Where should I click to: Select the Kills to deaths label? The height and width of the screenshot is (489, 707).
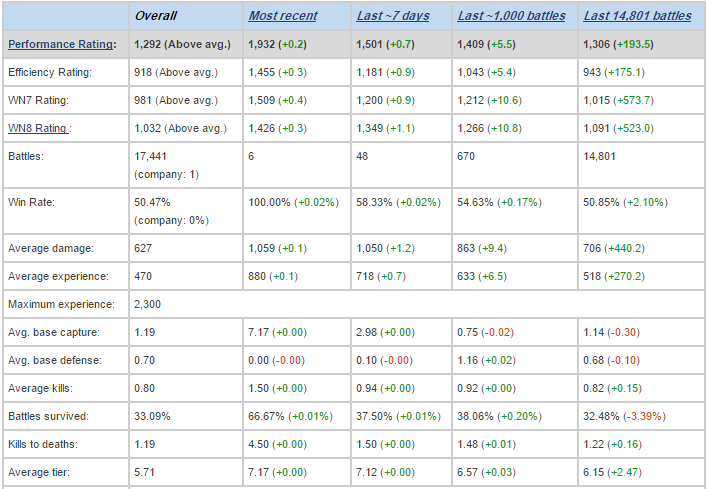tap(43, 444)
